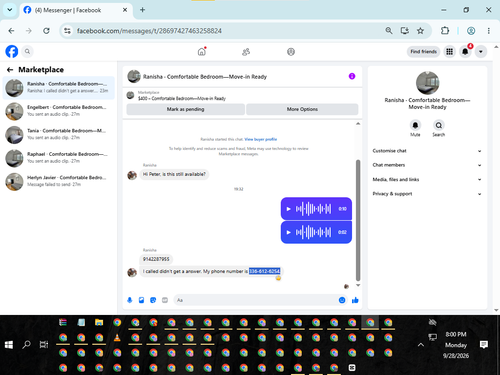Open Chrome three-dot menu
Viewport: 500px width, 375px height.
point(488,31)
